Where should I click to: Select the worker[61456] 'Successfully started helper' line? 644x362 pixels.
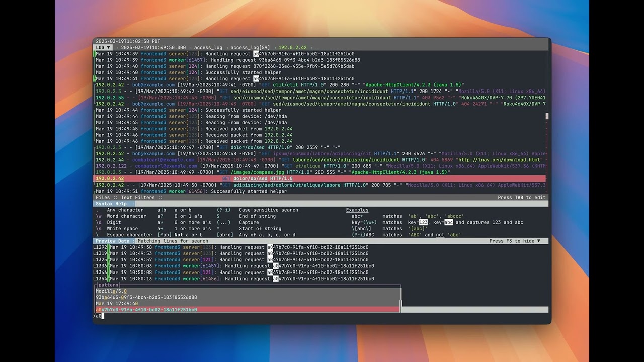pyautogui.click(x=319, y=191)
